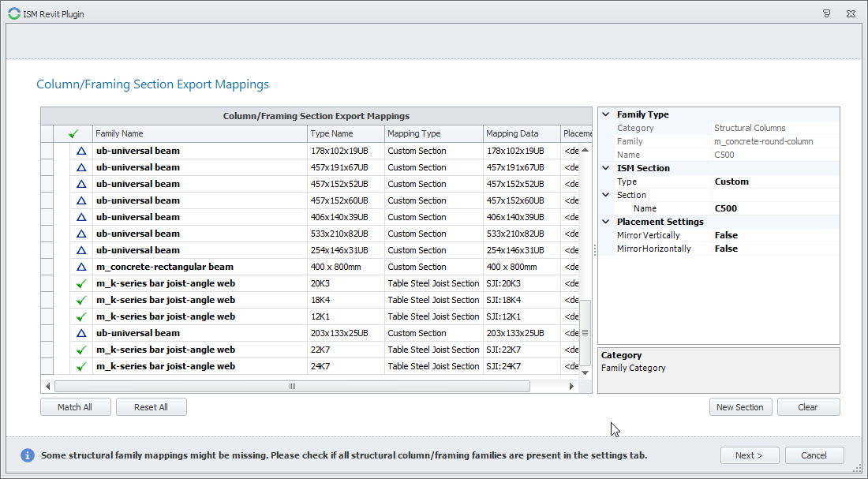This screenshot has width=868, height=479.
Task: Collapse the Family Type property group
Action: [x=605, y=114]
